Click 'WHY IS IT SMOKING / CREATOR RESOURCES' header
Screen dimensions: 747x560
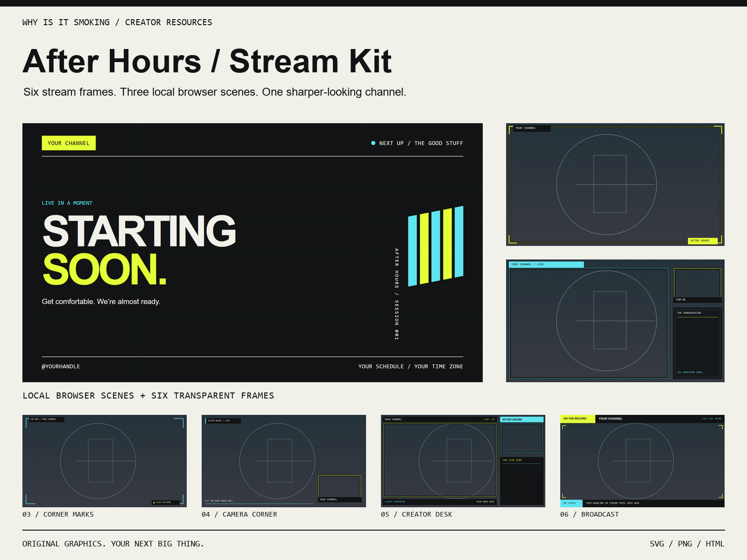coord(117,22)
